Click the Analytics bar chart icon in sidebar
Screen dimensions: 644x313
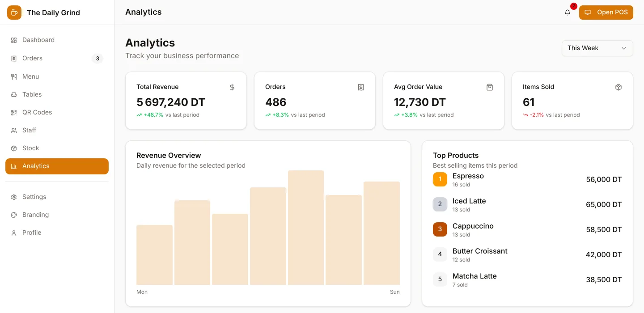14,166
